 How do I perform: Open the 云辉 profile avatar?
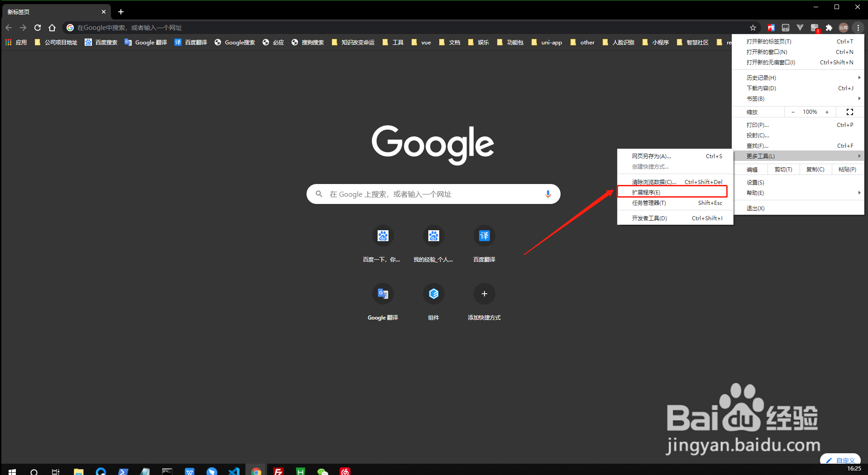click(x=844, y=28)
